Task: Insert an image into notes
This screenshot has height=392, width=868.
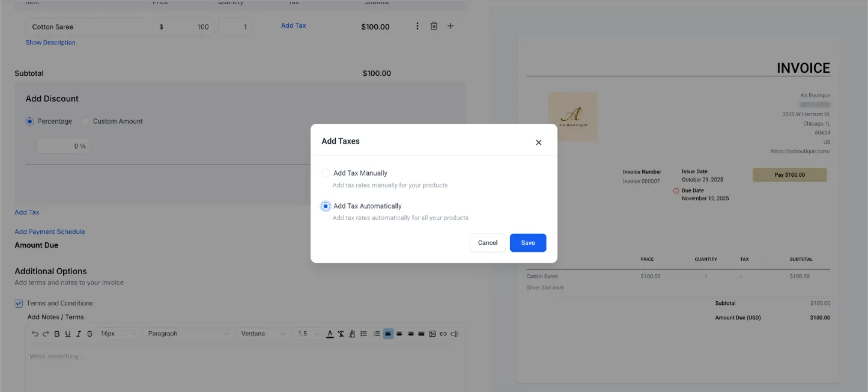Action: pyautogui.click(x=432, y=334)
